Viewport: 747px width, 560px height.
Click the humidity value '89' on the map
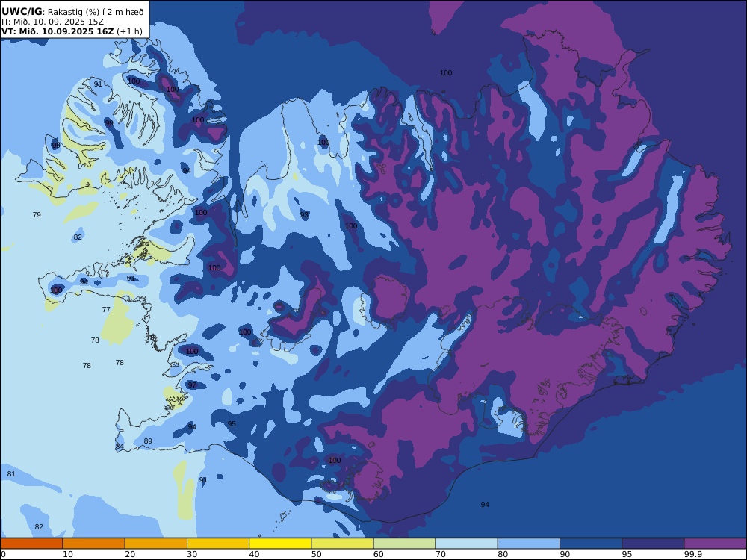click(148, 441)
